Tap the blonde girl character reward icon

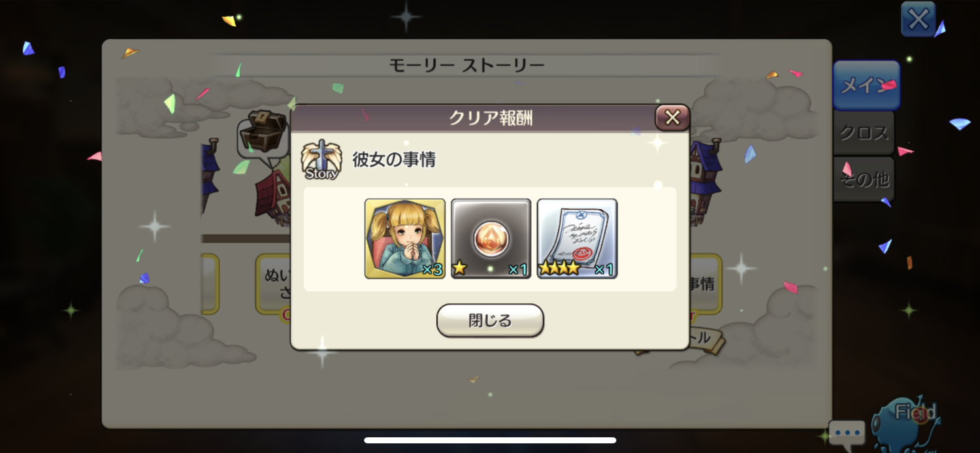pos(405,239)
